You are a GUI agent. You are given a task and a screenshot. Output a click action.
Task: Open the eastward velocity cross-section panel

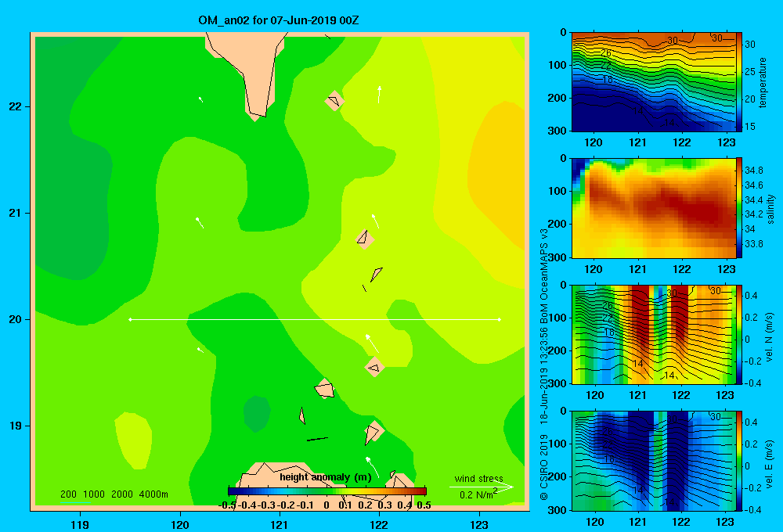pyautogui.click(x=654, y=461)
